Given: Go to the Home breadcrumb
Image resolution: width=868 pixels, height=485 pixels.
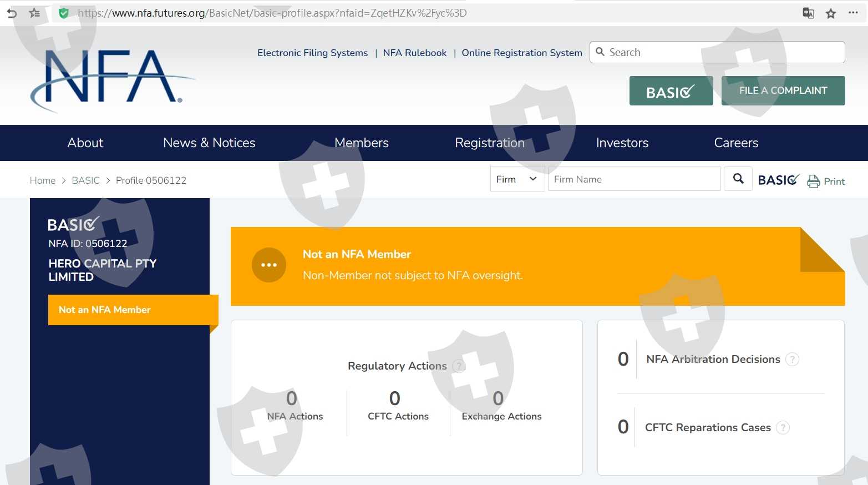Looking at the screenshot, I should 43,180.
